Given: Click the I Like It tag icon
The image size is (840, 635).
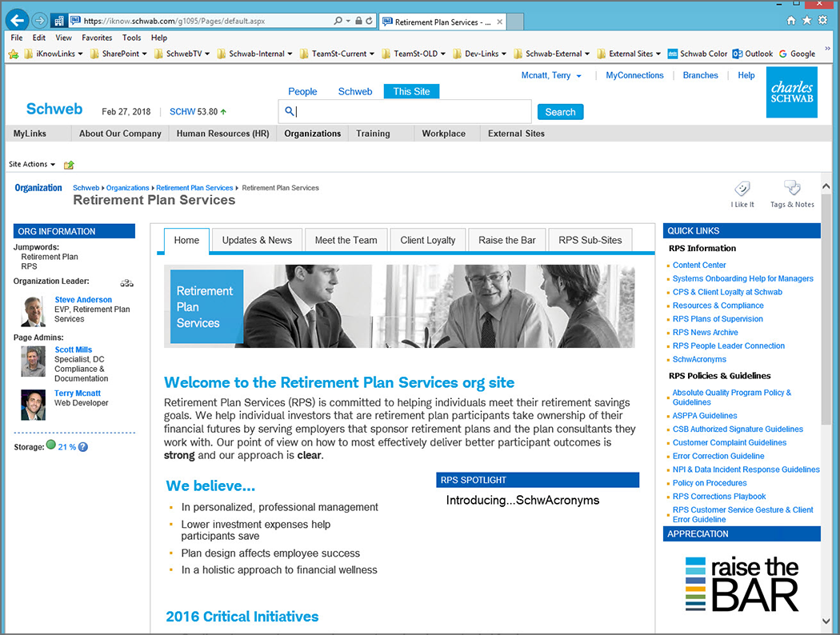Looking at the screenshot, I should 742,189.
